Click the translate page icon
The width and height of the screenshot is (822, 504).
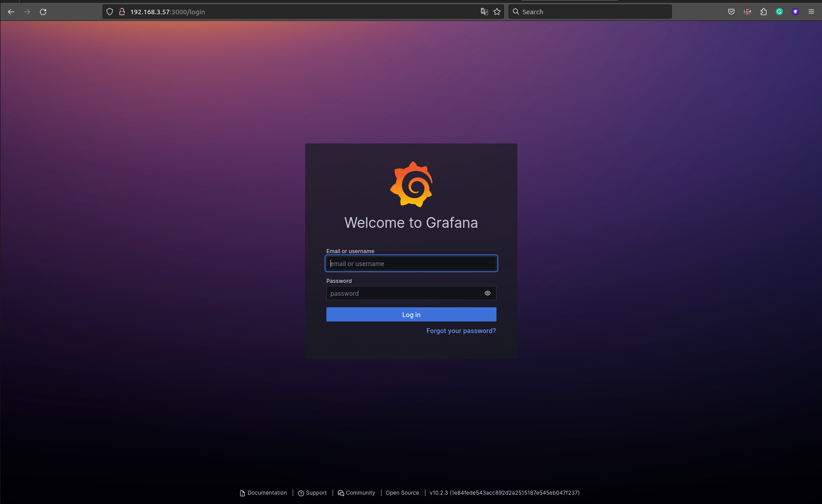pyautogui.click(x=484, y=12)
